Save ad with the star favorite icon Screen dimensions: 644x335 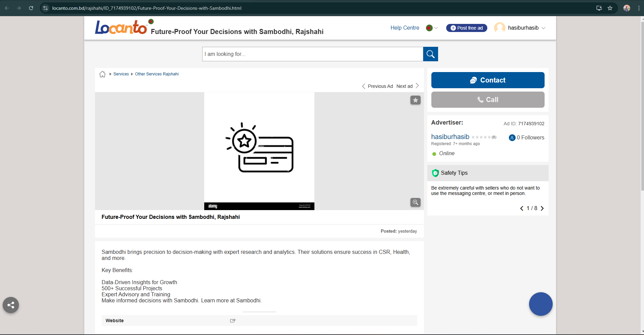[x=415, y=100]
